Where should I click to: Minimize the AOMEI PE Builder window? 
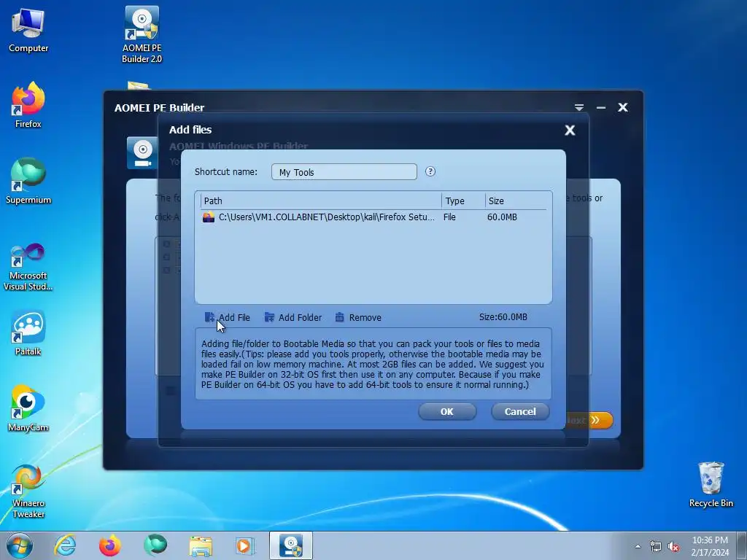coord(601,108)
